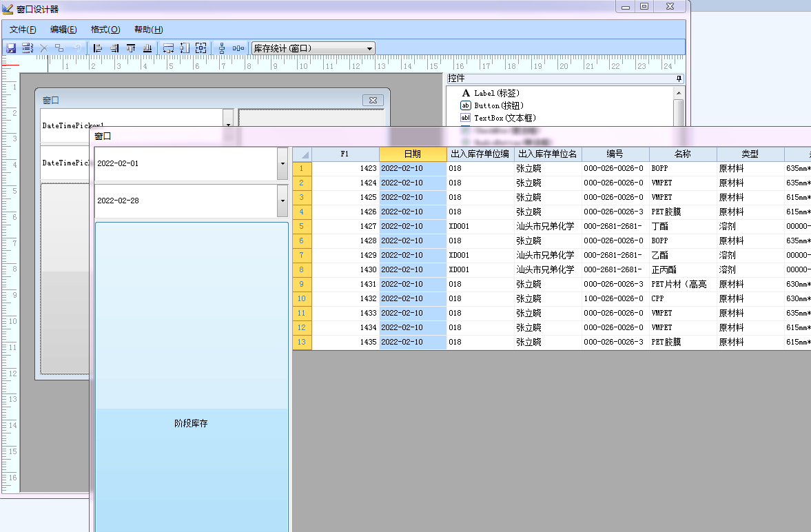The width and height of the screenshot is (811, 532).
Task: Click the Save icon in the designer toolbar
Action: pyautogui.click(x=11, y=48)
